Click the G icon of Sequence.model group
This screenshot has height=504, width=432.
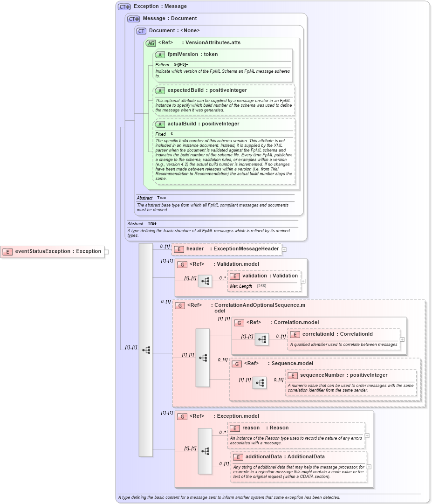[x=237, y=364]
